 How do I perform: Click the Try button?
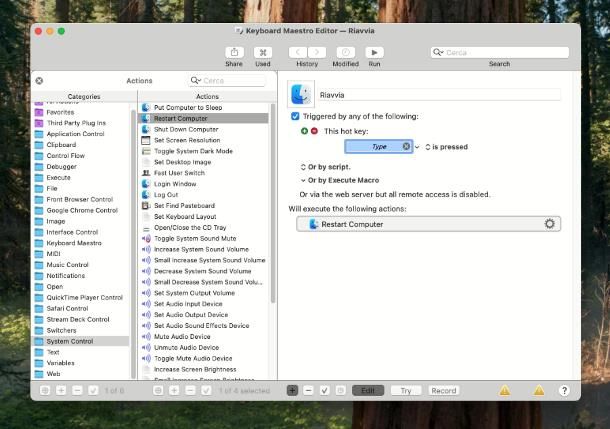(x=406, y=390)
